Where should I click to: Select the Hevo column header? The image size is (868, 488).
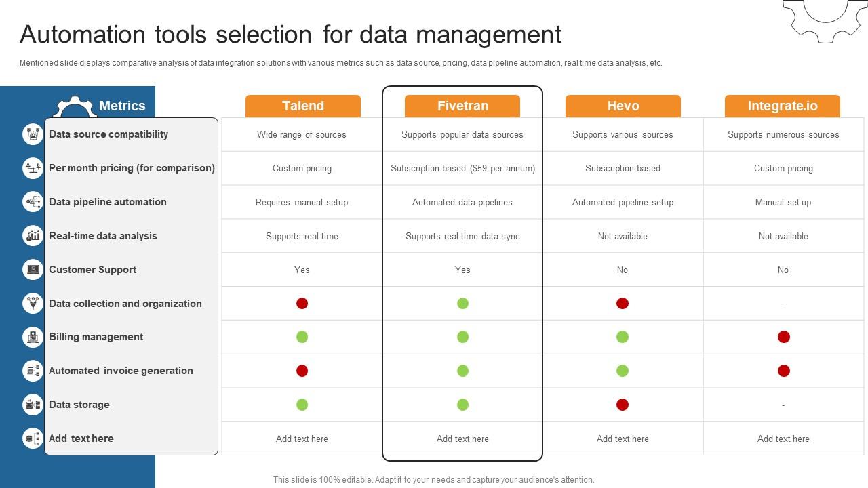click(623, 106)
